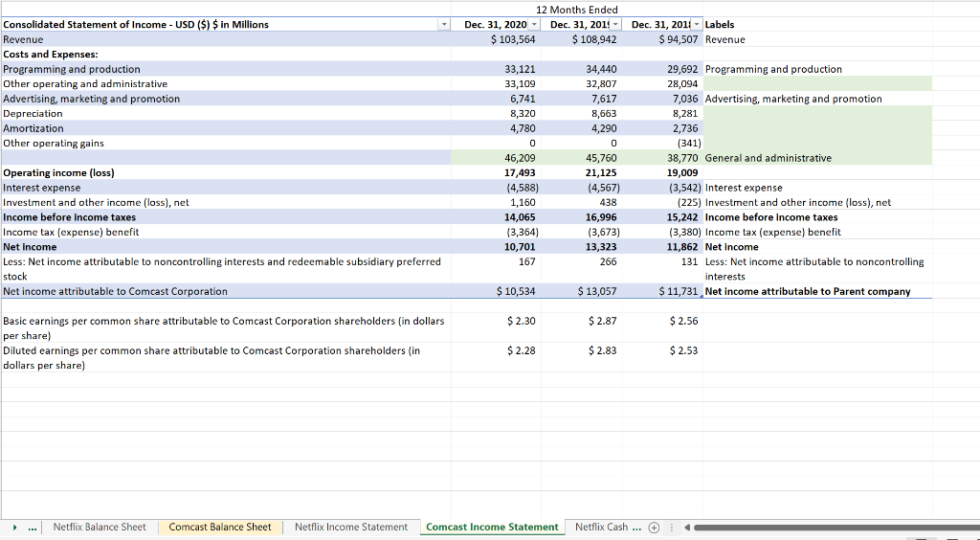Select the Comcast Income Statement tab
The height and width of the screenshot is (540, 980).
point(492,527)
